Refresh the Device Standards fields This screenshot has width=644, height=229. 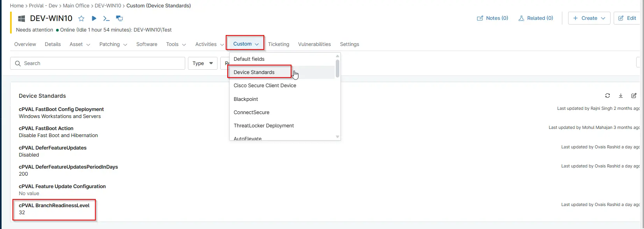(607, 95)
